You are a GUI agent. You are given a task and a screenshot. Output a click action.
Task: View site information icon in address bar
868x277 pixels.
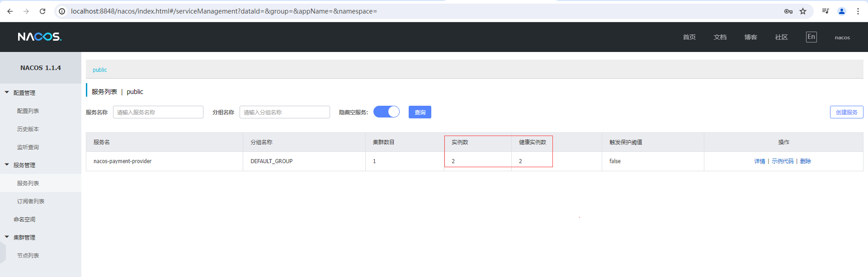click(x=62, y=11)
